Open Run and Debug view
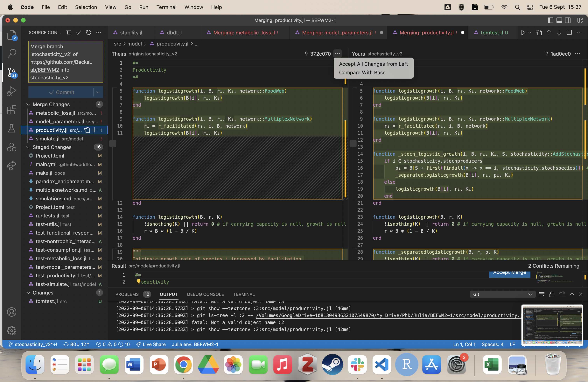The image size is (588, 382). pos(11,91)
